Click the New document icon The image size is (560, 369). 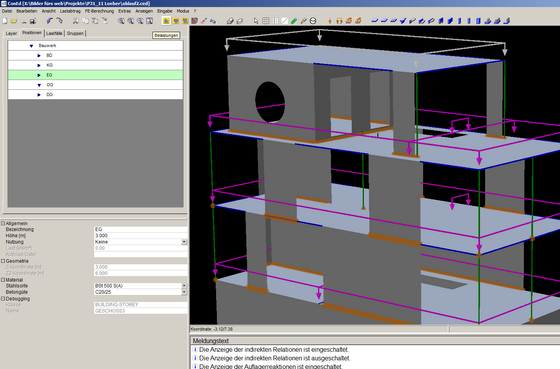pos(5,21)
